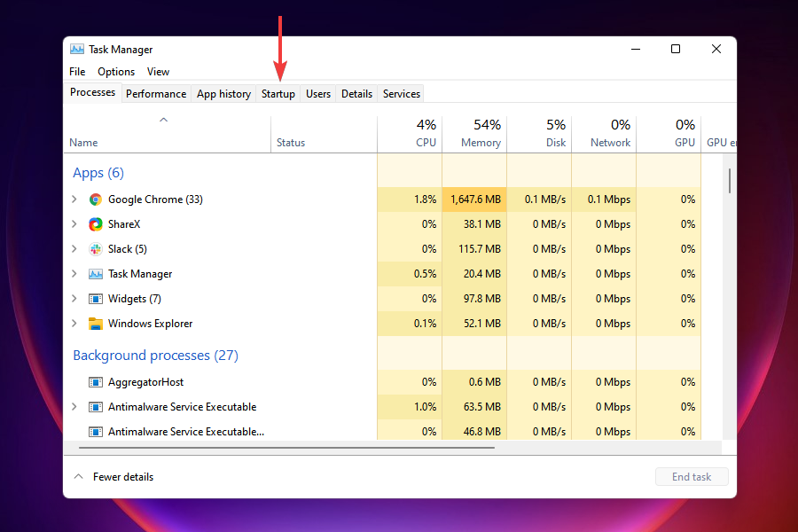Select the Windows Explorer row name
798x532 pixels.
150,324
